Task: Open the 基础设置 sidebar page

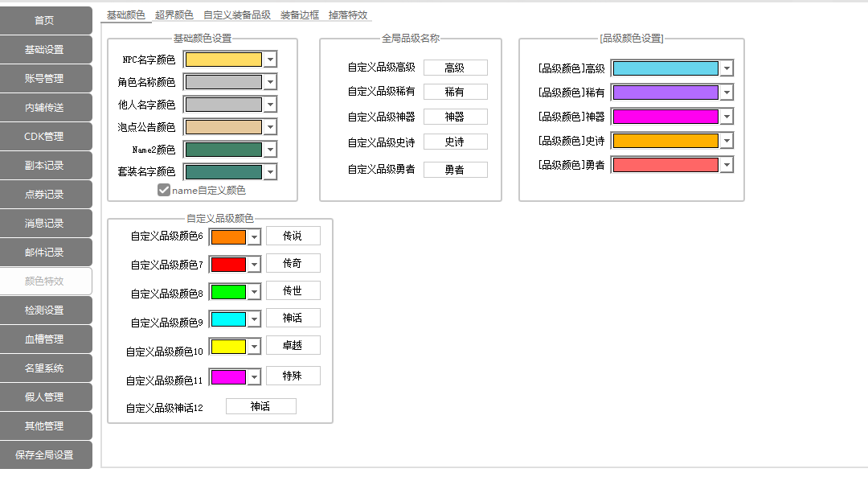Action: (45, 50)
